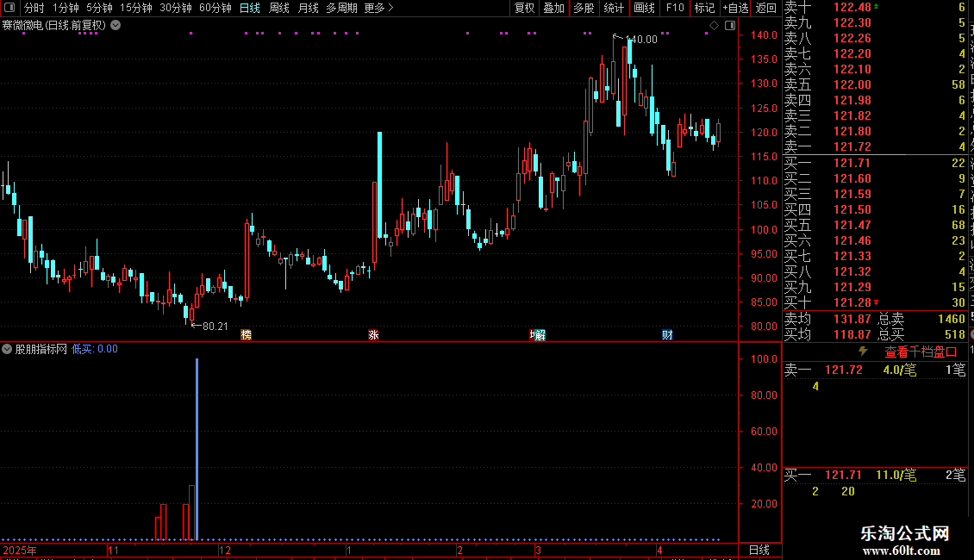Open F10 company info
This screenshot has height=560, width=974.
pyautogui.click(x=675, y=8)
